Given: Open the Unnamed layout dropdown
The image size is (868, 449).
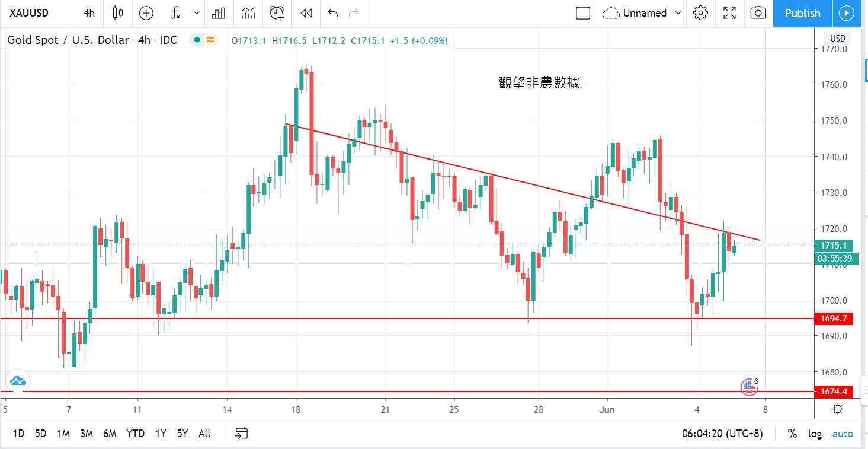Looking at the screenshot, I should (678, 13).
